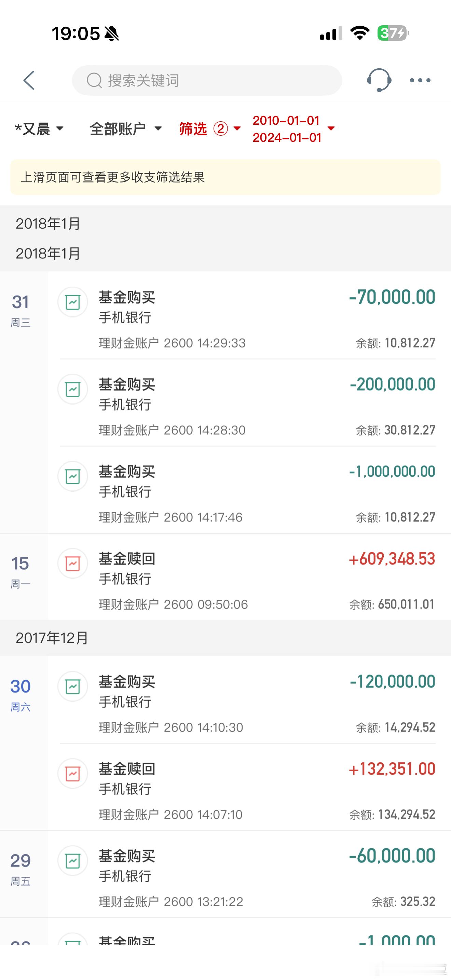Screen dimensions: 451x980
Task: Expand the *又晨 account holder dropdown
Action: tap(39, 129)
